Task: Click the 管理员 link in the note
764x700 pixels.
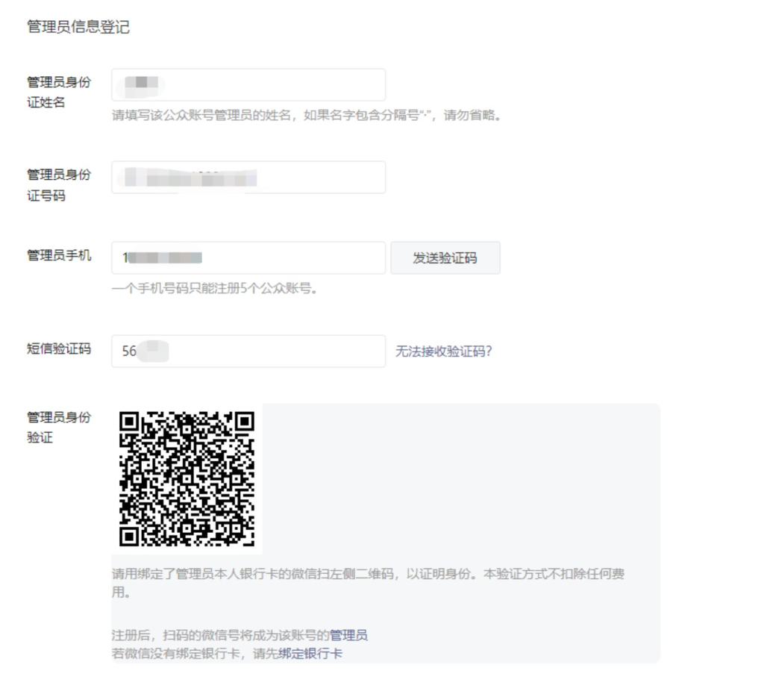Action: [x=348, y=636]
